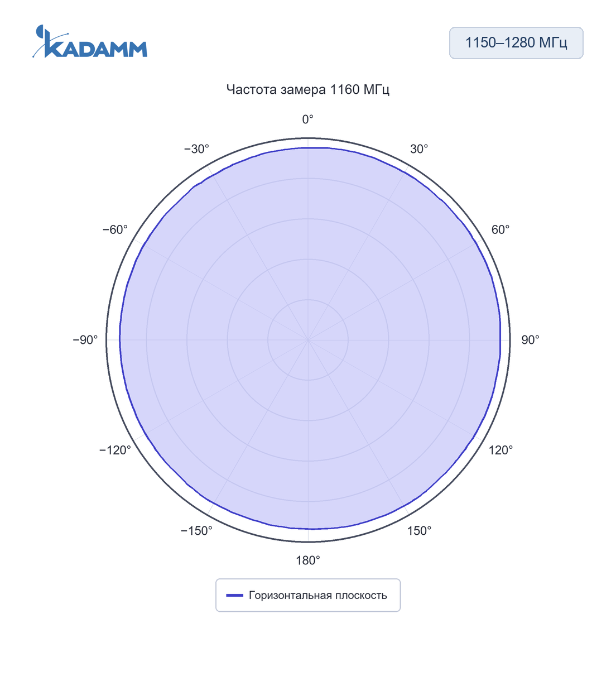Click the −60° angle label
Viewport: 616px width, 676px height.
click(115, 230)
